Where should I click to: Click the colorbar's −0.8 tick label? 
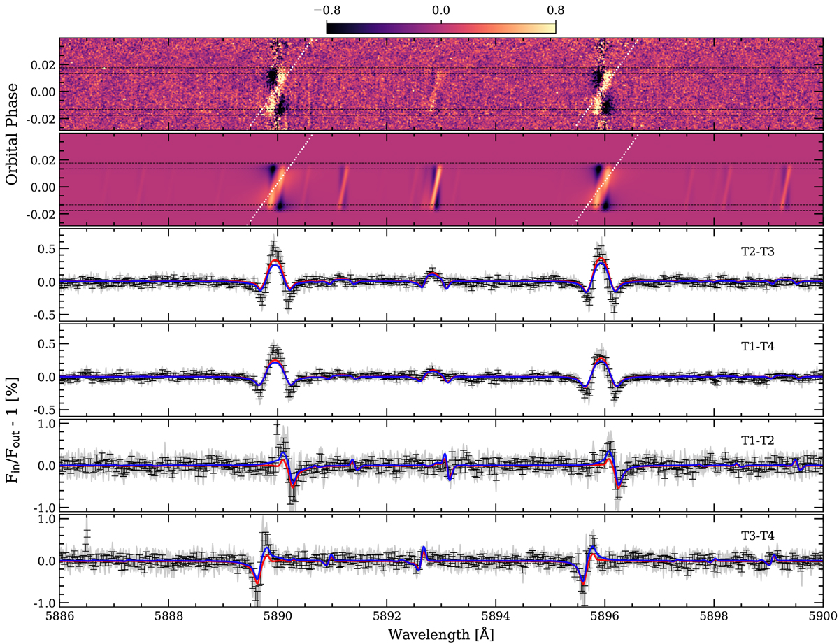(x=326, y=10)
